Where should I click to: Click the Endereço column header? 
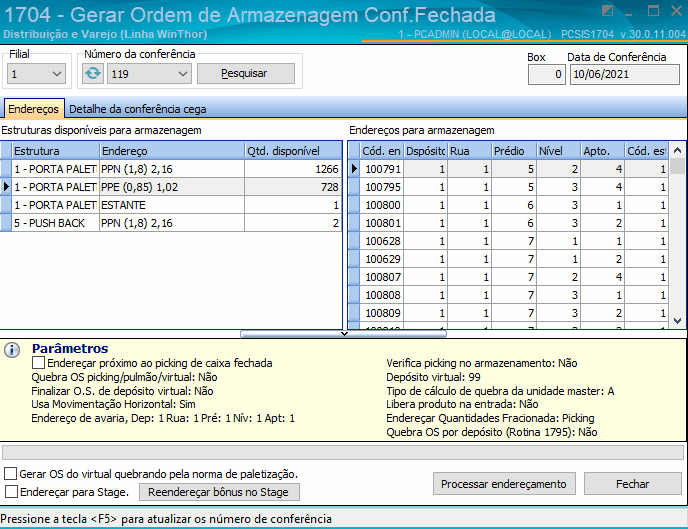pyautogui.click(x=172, y=151)
